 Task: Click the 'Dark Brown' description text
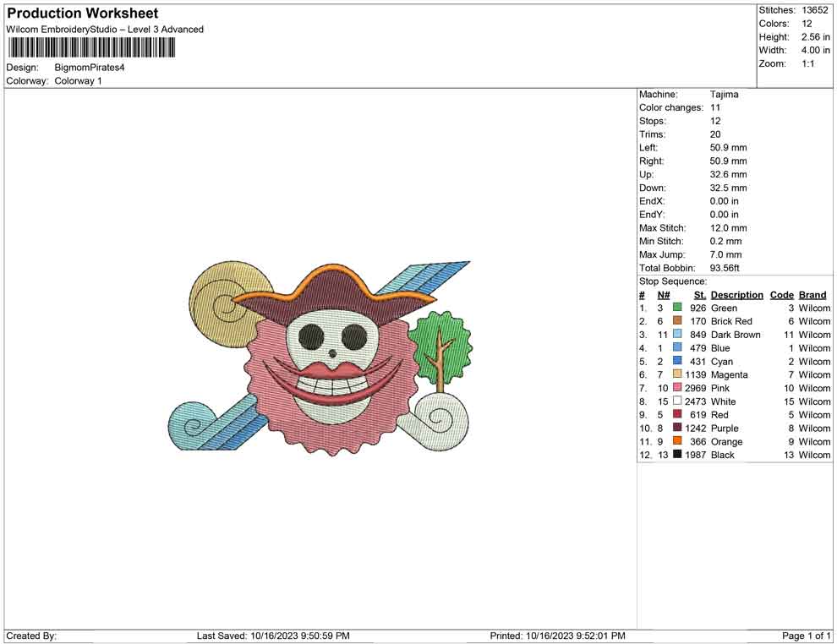pyautogui.click(x=736, y=335)
